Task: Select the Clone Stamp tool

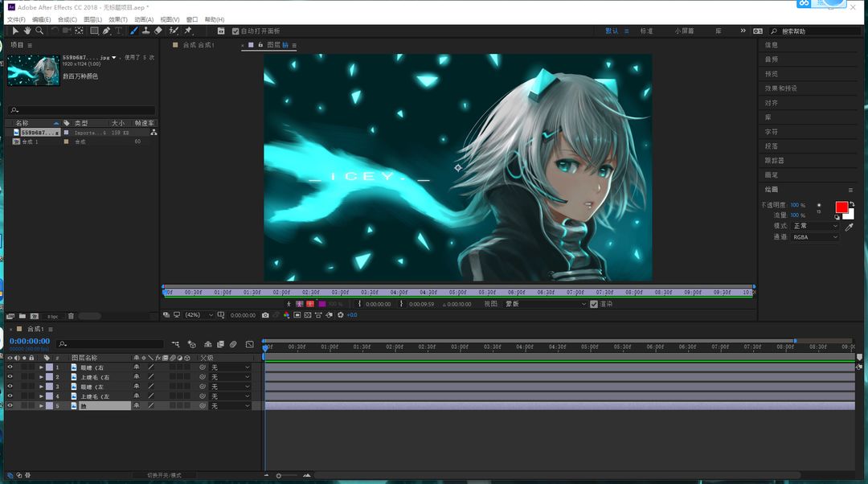Action: (x=145, y=31)
